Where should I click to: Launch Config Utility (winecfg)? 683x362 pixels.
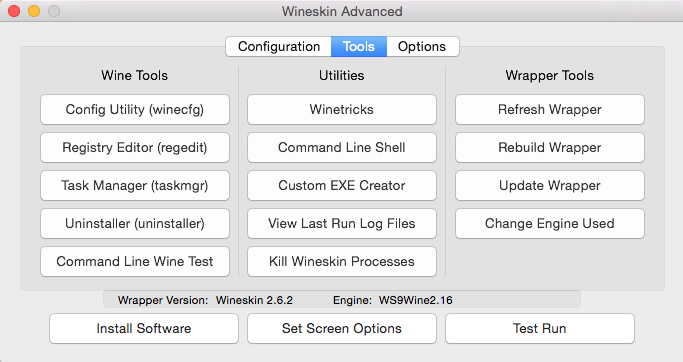click(135, 109)
